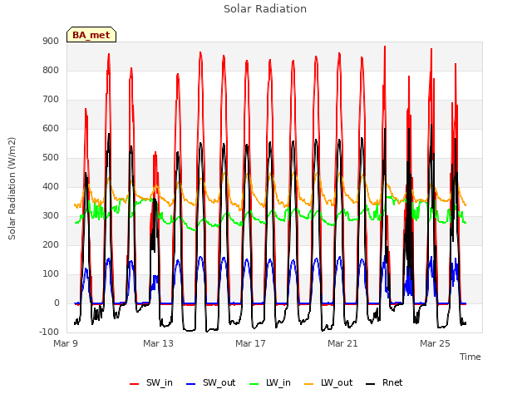The width and height of the screenshot is (532, 399).
Task: Click the 400 y-axis tick label
Action: pos(51,186)
